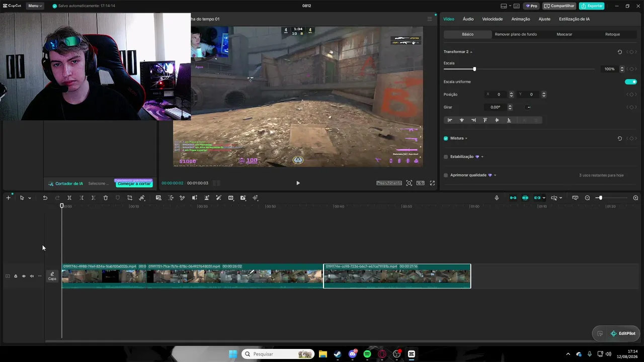
Task: Play the preview video
Action: (298, 183)
